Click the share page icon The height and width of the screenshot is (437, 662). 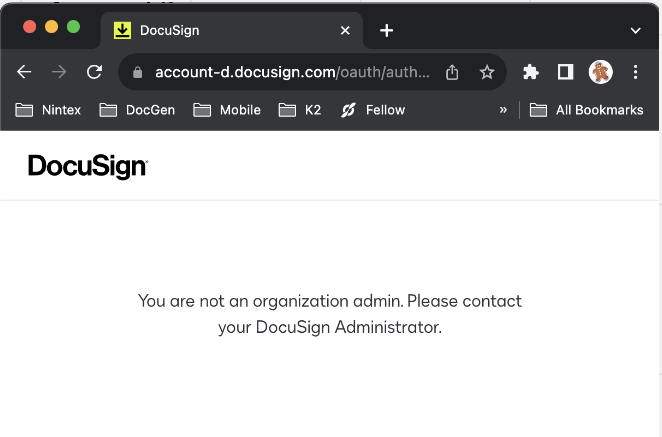452,72
